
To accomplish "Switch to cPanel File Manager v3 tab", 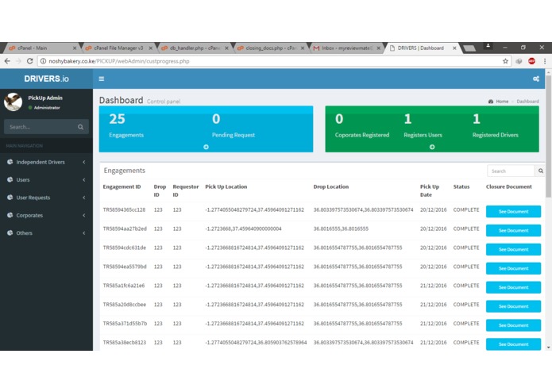I will (118, 48).
